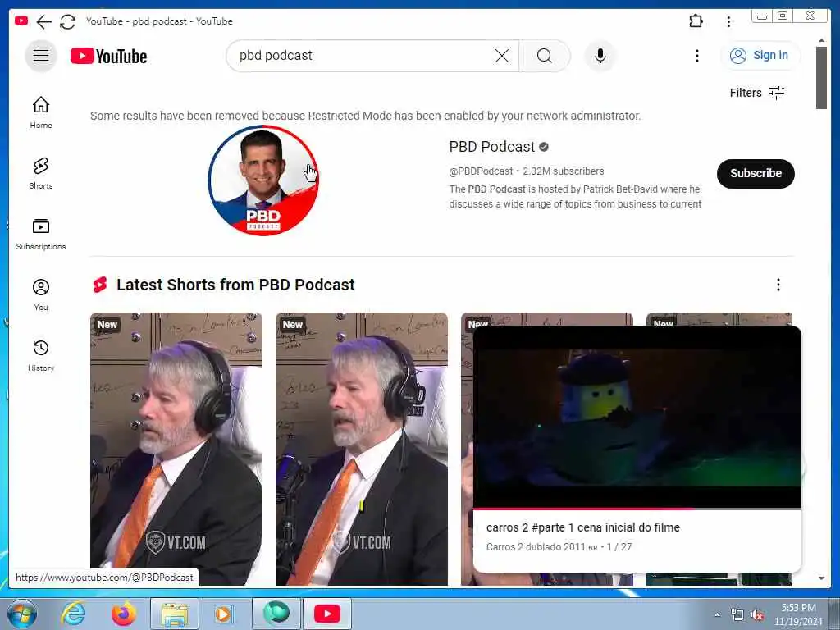Open Shorts in sidebar

(41, 173)
